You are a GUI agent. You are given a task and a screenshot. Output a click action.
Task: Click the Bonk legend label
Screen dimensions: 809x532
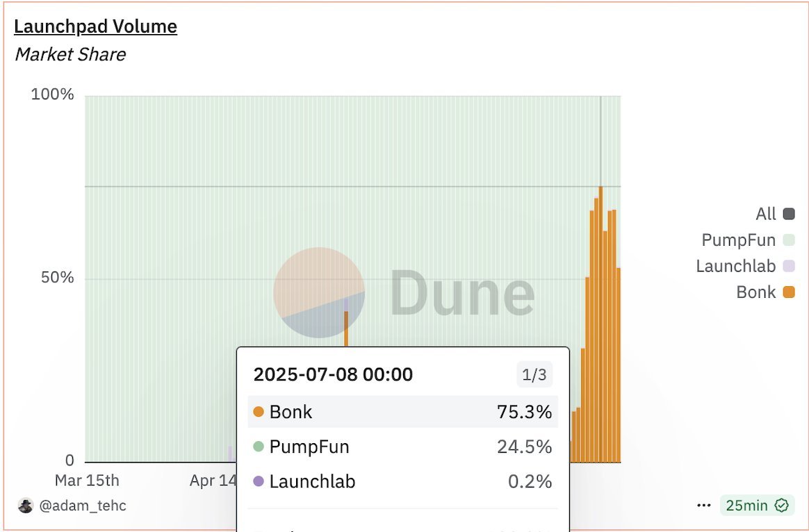point(756,292)
